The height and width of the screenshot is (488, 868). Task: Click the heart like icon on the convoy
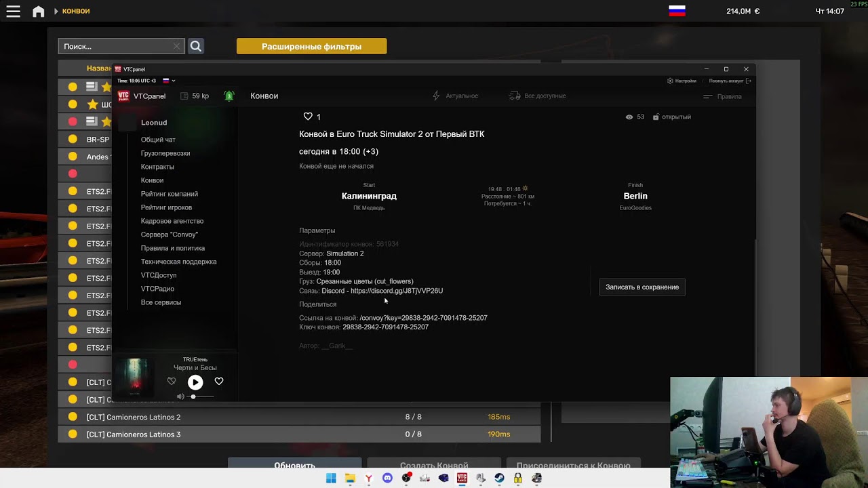click(308, 117)
